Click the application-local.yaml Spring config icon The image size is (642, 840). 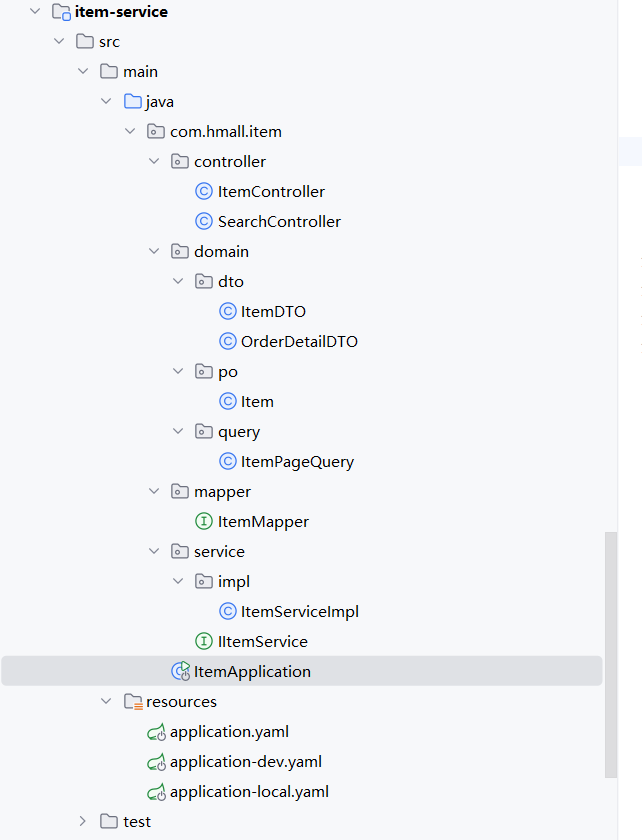(156, 792)
